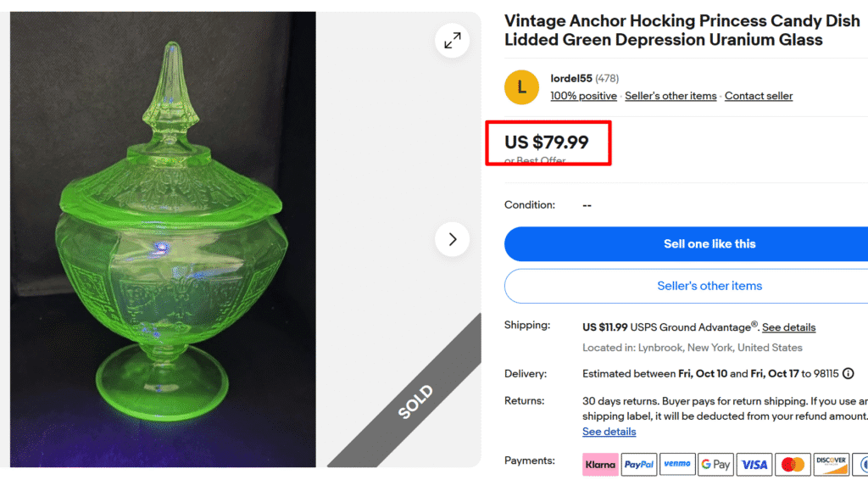Image resolution: width=868 pixels, height=480 pixels.
Task: Open See details under the returns policy
Action: 609,432
